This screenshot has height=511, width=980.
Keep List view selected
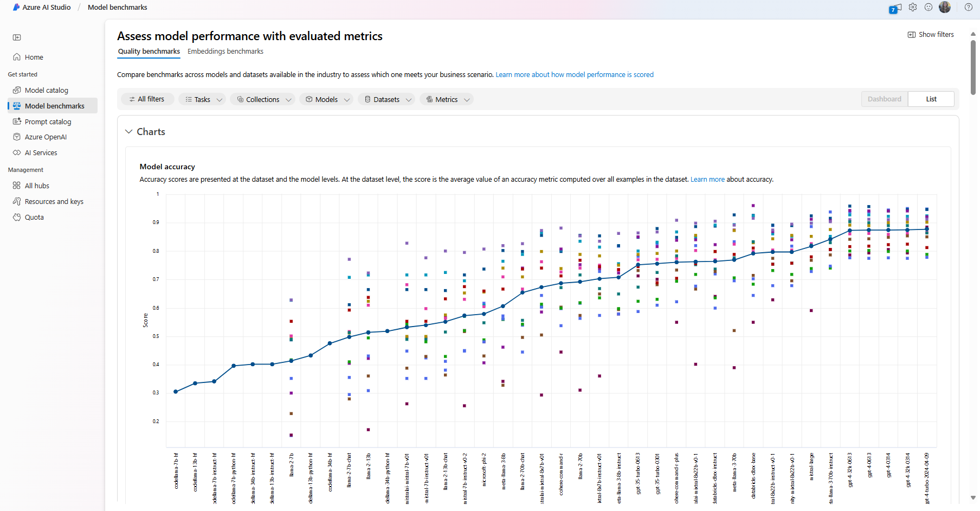(931, 99)
